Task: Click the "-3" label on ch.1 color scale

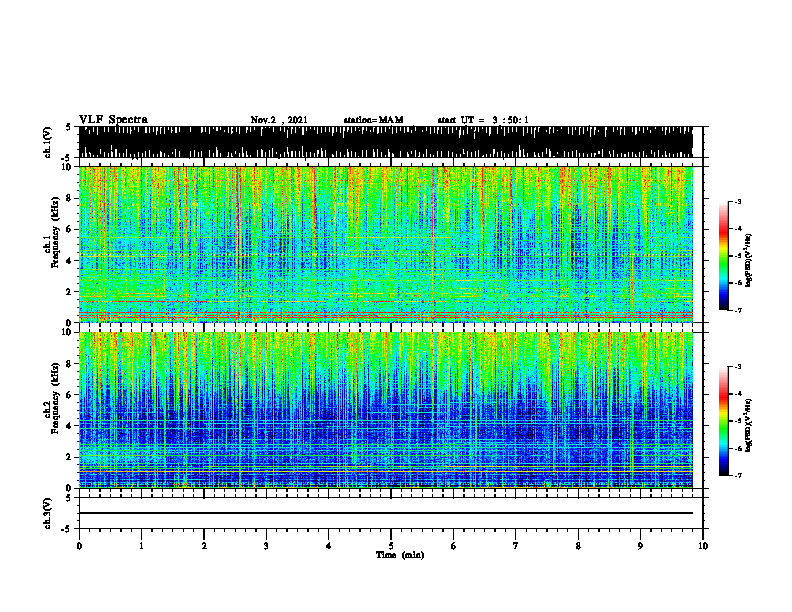Action: (737, 201)
